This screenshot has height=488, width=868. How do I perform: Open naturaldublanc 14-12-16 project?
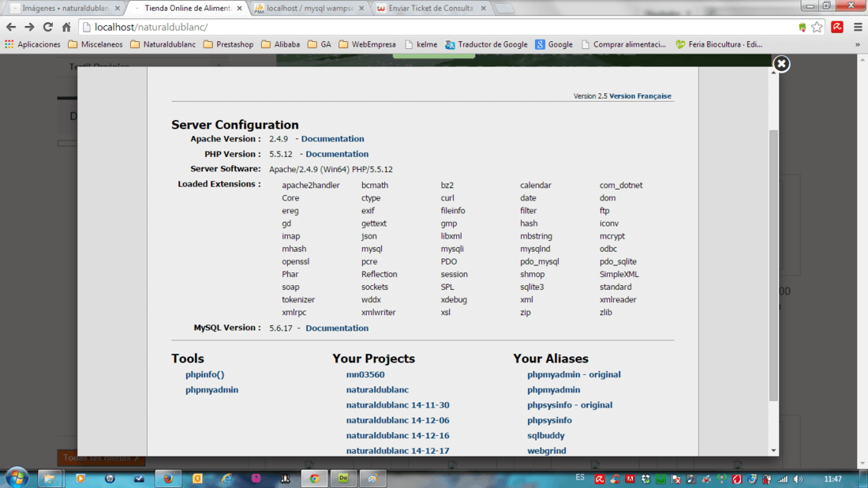click(x=398, y=435)
